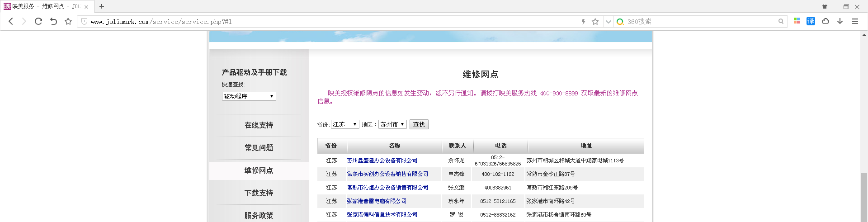Viewport: 868px width, 222px height.
Task: Toggle speed mode lightning icon in address bar
Action: pos(583,21)
